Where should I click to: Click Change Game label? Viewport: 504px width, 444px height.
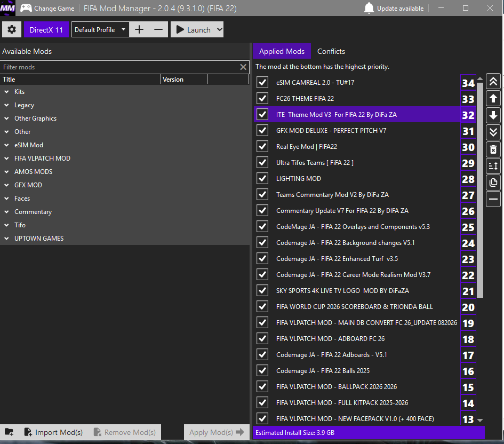pos(54,9)
